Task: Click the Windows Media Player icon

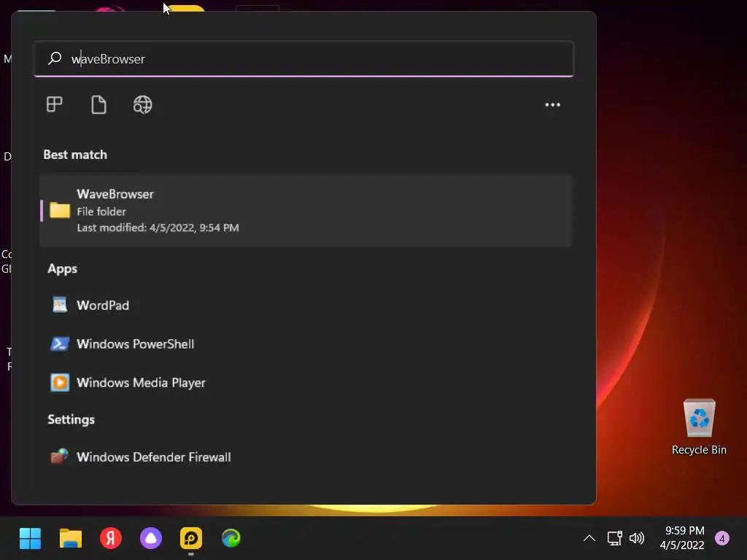Action: pyautogui.click(x=60, y=382)
